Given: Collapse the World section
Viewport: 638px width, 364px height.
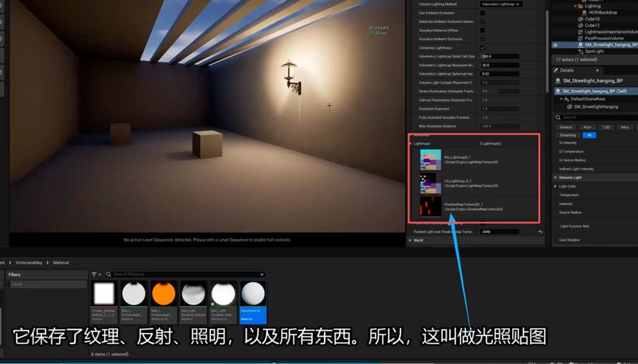Looking at the screenshot, I should click(x=411, y=240).
